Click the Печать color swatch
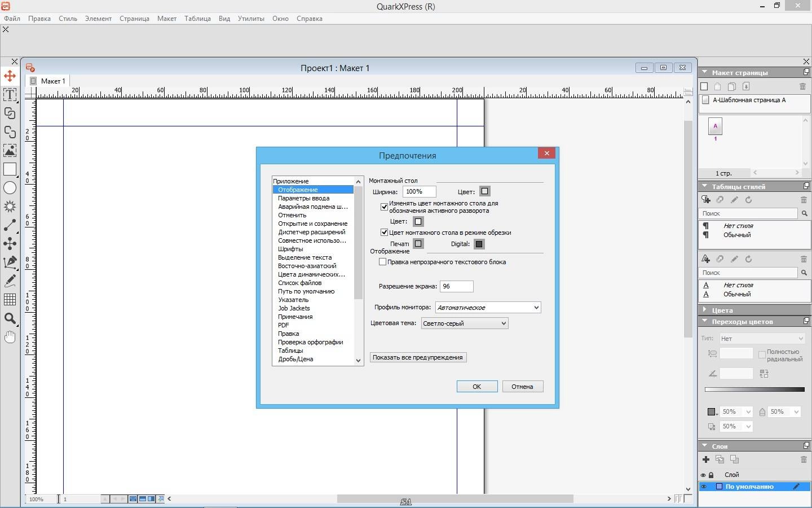The width and height of the screenshot is (812, 508). point(418,244)
